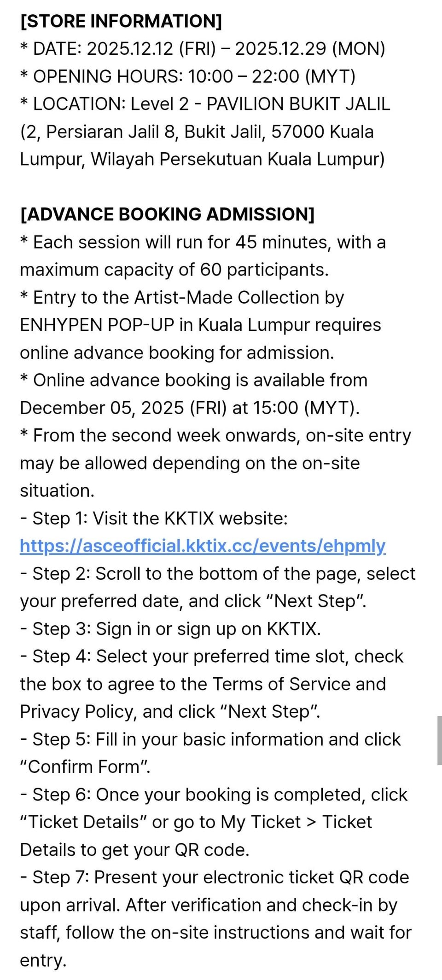This screenshot has height=980, width=442.
Task: Open the KKTIX asceofficial events link
Action: (203, 546)
